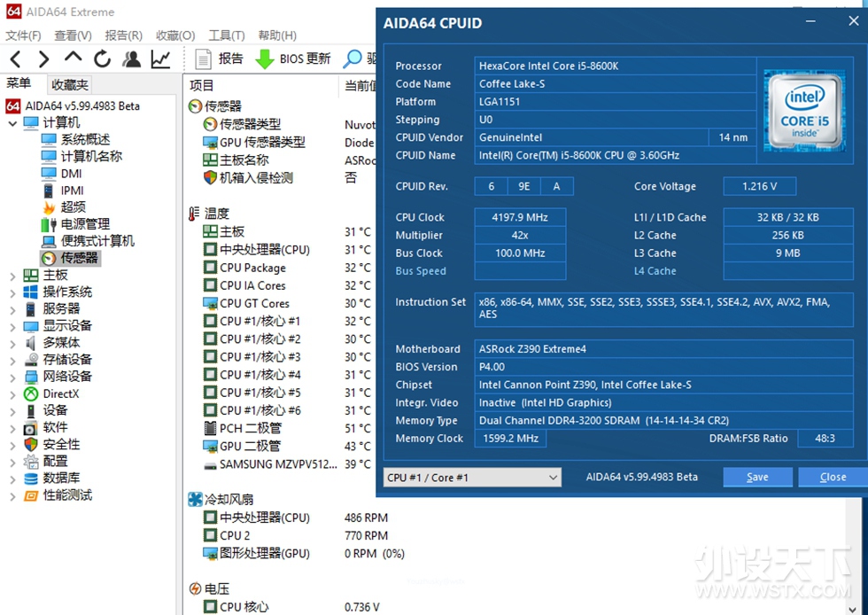Click Save in the CPUID window
The image size is (868, 615).
coord(757,477)
